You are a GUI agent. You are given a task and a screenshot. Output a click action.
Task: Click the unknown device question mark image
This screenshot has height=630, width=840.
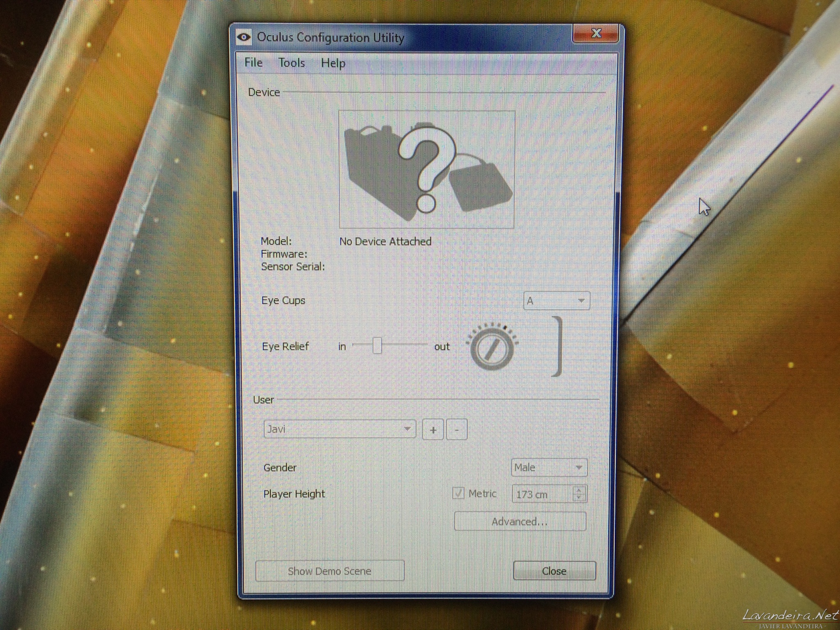[x=427, y=169]
